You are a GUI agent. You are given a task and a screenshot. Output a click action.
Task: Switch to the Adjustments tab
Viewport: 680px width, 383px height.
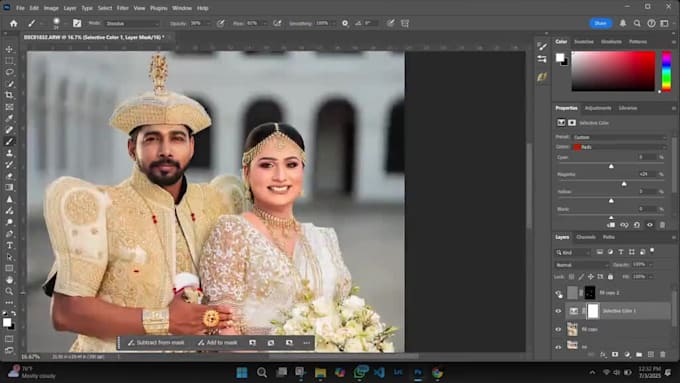tap(598, 108)
